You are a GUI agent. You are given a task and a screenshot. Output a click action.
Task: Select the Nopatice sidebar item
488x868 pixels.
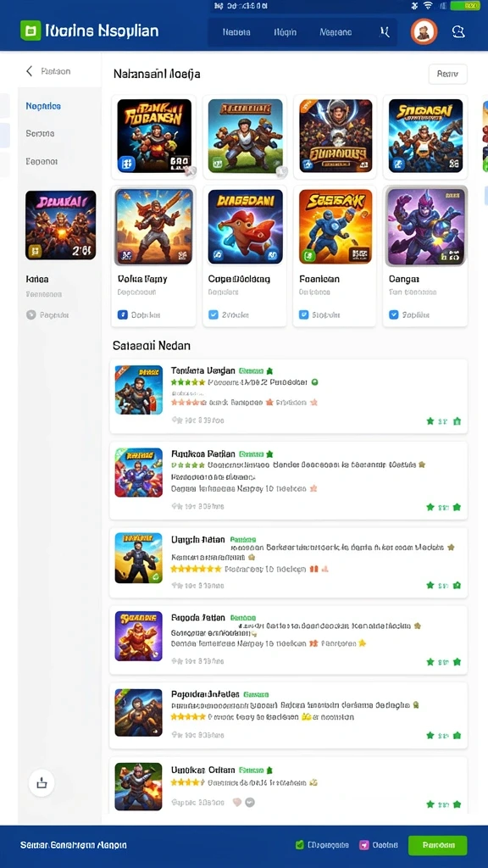43,106
